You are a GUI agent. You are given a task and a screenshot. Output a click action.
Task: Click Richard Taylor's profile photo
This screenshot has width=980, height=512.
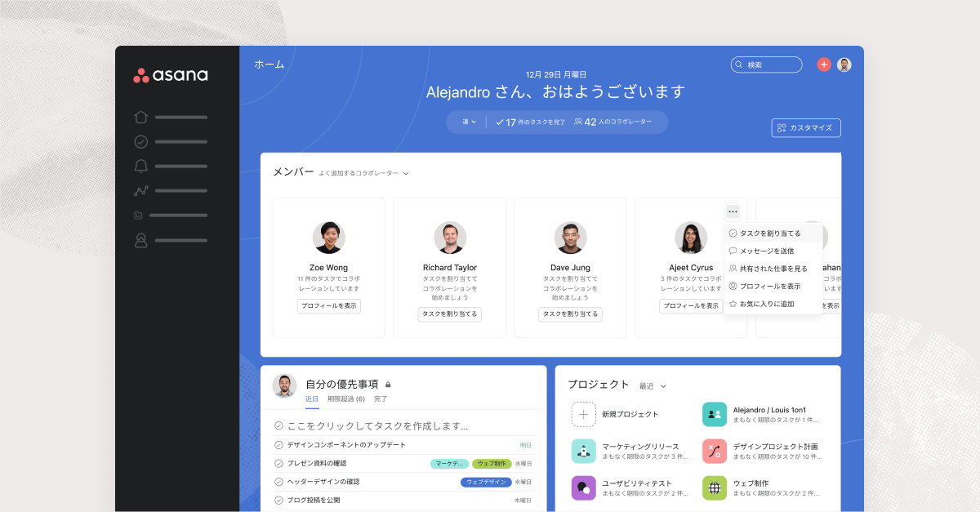[x=450, y=238]
